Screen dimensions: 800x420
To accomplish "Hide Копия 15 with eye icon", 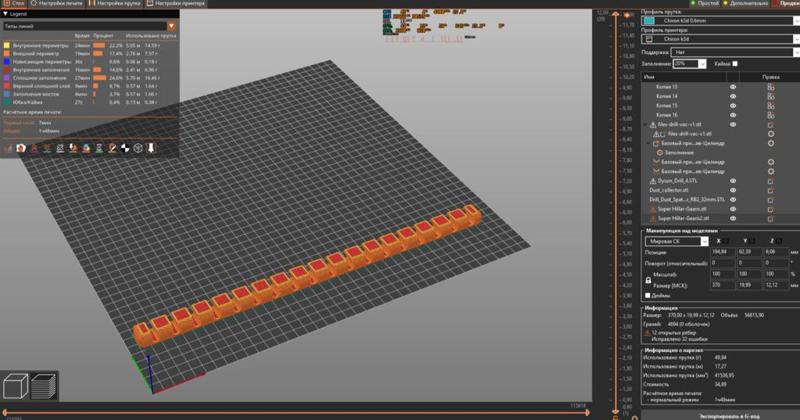I will tap(733, 106).
